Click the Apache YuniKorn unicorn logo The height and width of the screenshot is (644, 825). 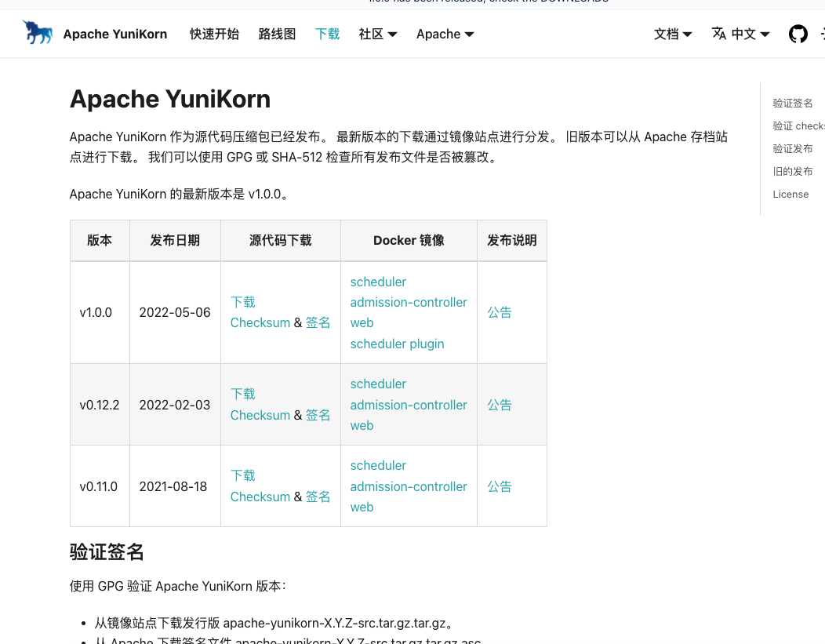tap(38, 33)
